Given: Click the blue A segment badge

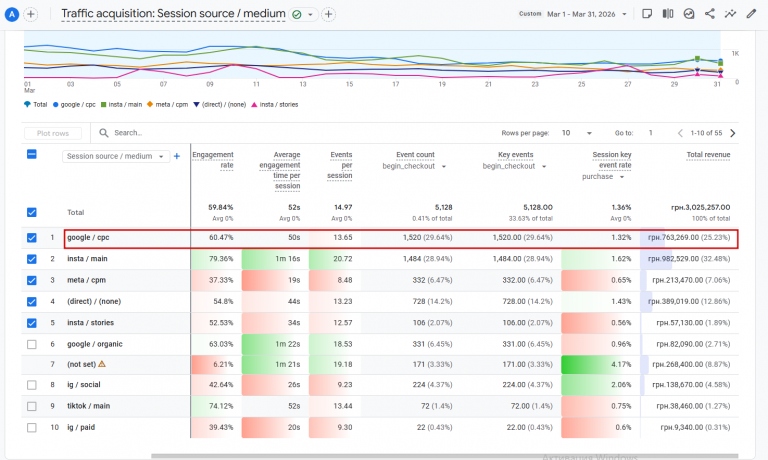Looking at the screenshot, I should click(x=12, y=14).
